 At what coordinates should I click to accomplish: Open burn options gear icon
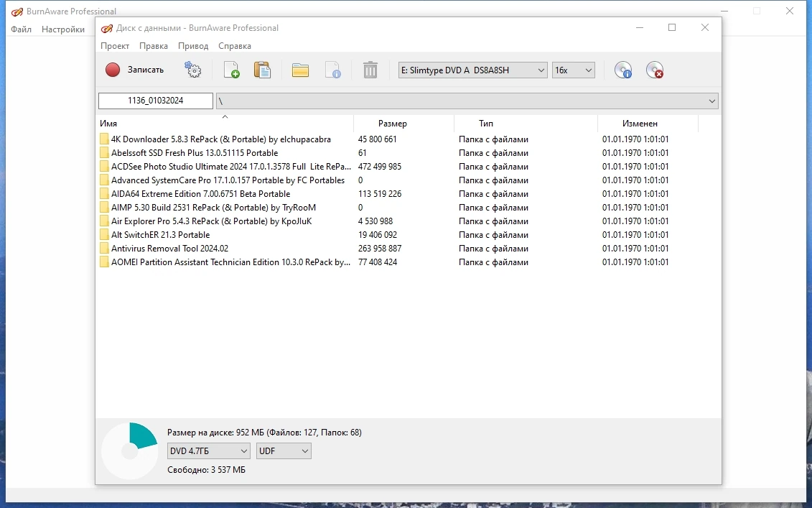[192, 70]
